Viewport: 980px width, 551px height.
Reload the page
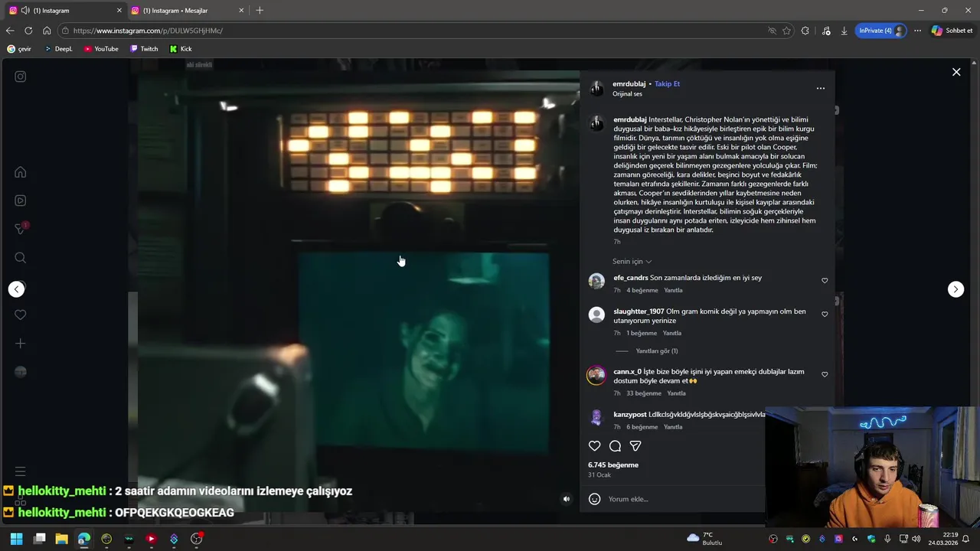pyautogui.click(x=28, y=31)
